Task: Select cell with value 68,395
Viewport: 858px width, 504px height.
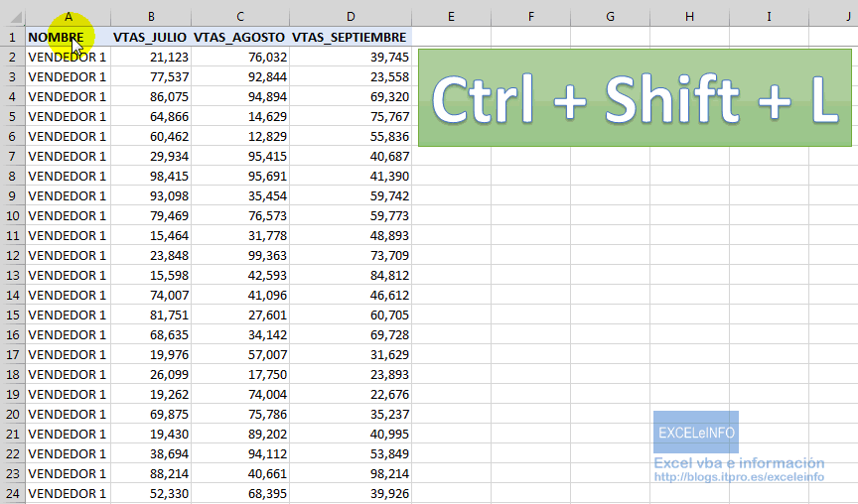Action: click(x=240, y=494)
